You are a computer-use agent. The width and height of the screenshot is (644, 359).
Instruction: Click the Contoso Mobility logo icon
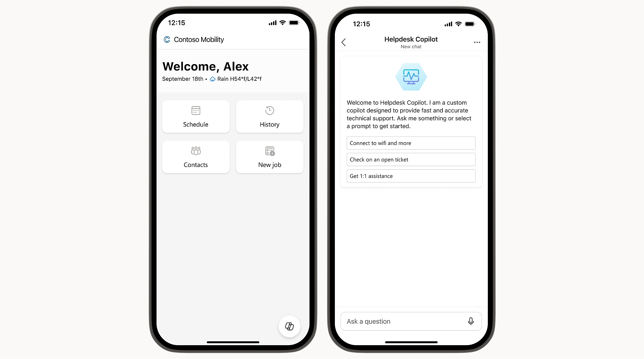[166, 39]
